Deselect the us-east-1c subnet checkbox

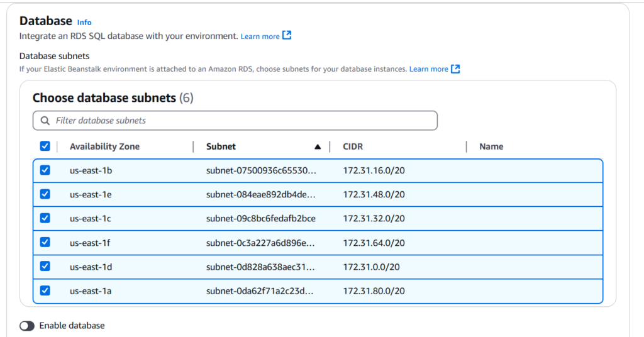tap(45, 218)
